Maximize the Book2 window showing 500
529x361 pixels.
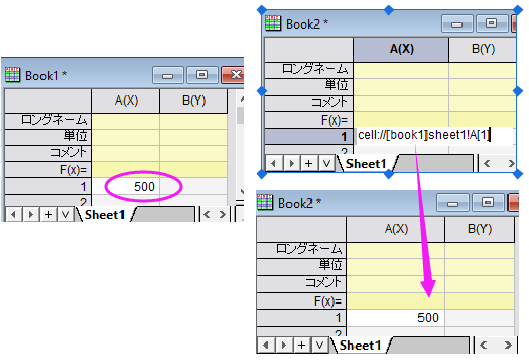pos(488,203)
